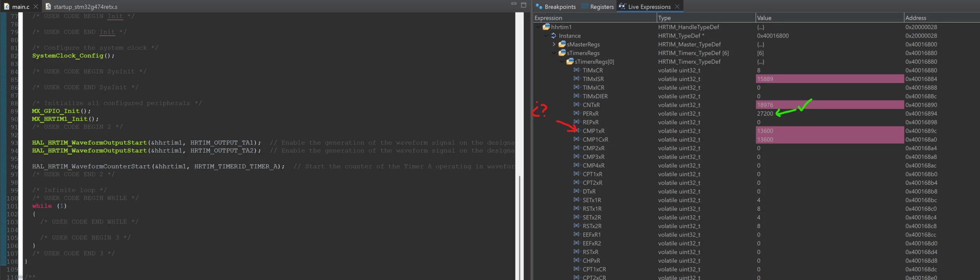Select the PERxR value 27200
980x280 pixels.
tap(765, 114)
